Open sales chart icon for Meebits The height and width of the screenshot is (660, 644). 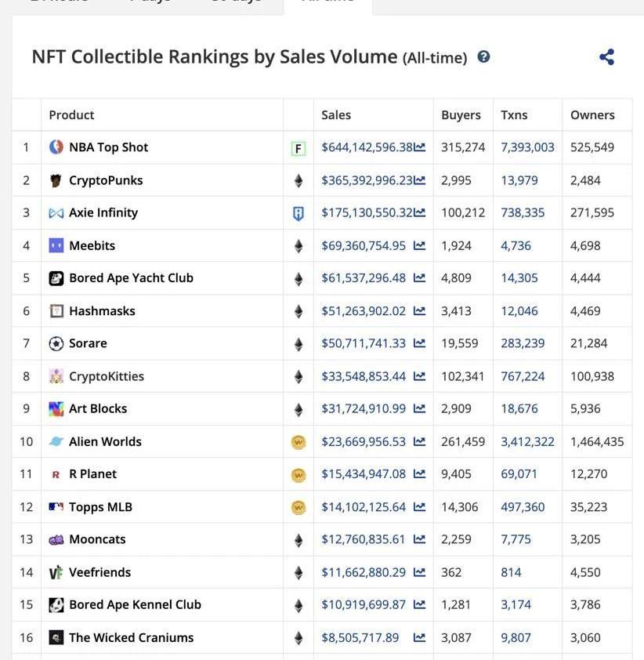click(x=419, y=246)
